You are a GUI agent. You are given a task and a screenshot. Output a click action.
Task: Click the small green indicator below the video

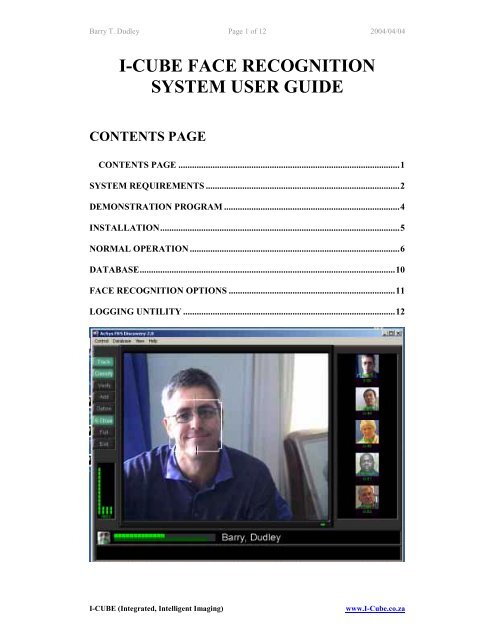pos(324,524)
